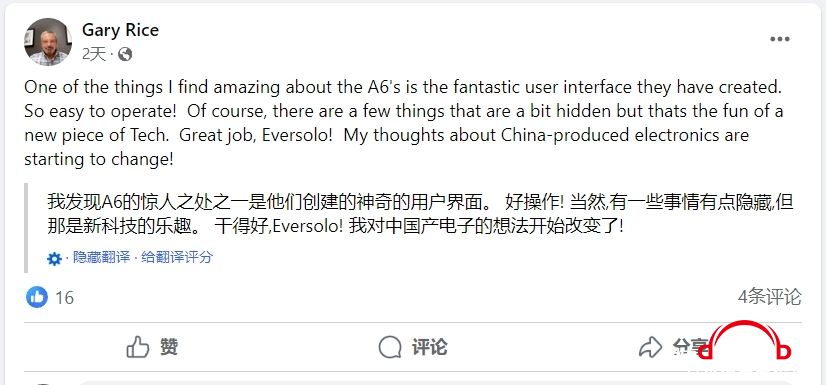826x385 pixels.
Task: Click the speech bubble comment icon
Action: click(x=390, y=347)
